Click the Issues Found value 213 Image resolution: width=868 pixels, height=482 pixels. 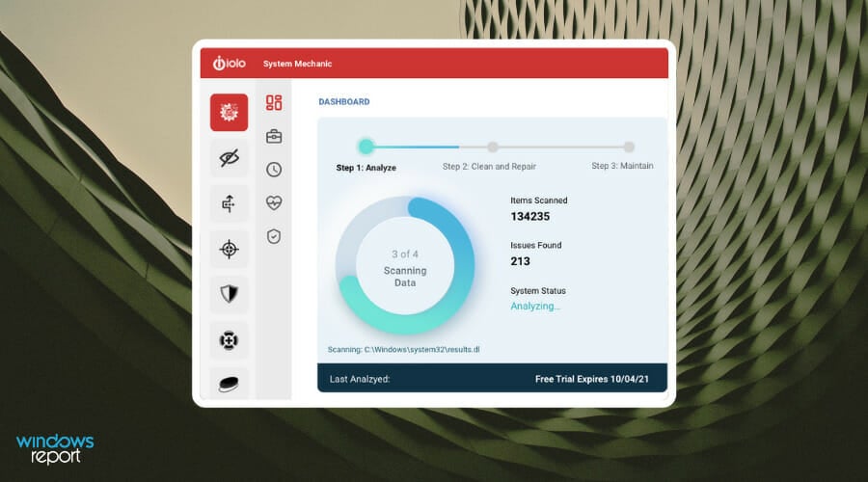(x=520, y=261)
